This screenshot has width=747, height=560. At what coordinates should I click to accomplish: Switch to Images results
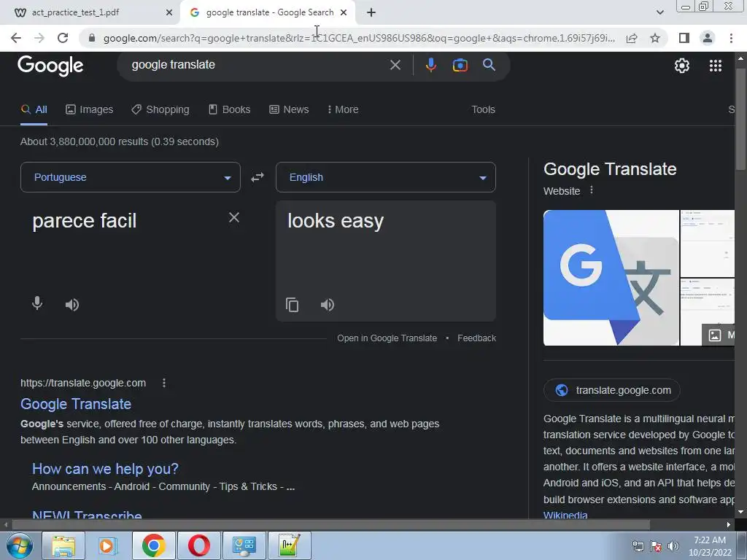tap(90, 109)
